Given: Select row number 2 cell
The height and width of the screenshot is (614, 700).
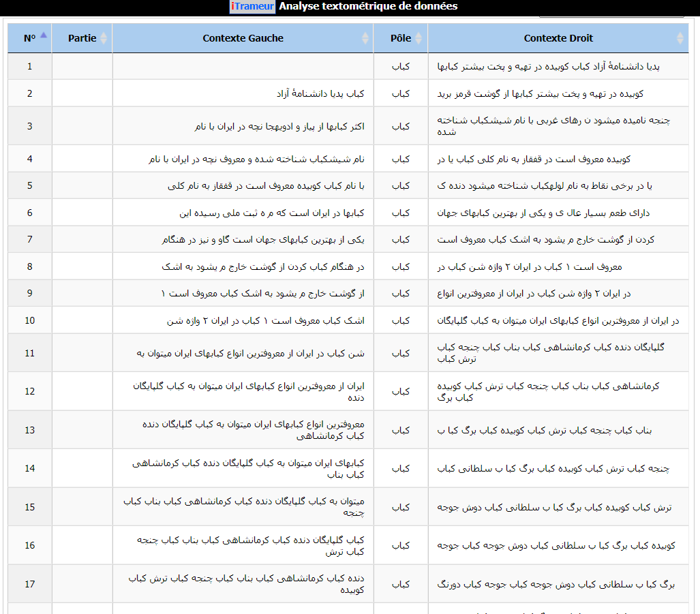Looking at the screenshot, I should tap(29, 94).
